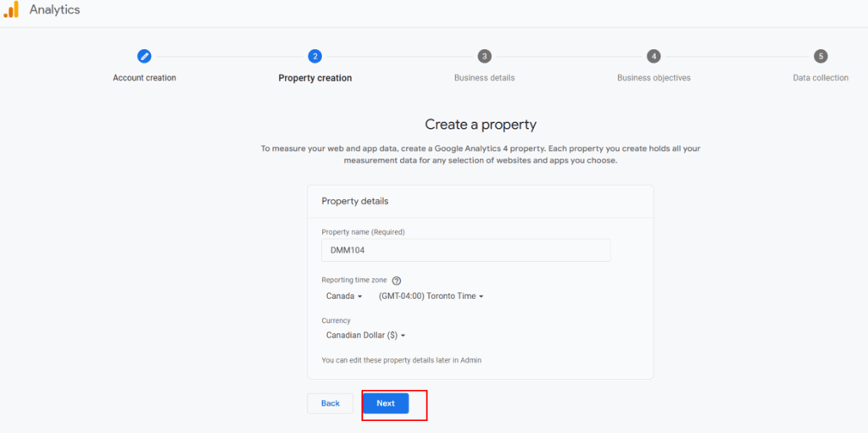This screenshot has height=433, width=868.
Task: Click the Account creation pencil step icon
Action: [144, 56]
